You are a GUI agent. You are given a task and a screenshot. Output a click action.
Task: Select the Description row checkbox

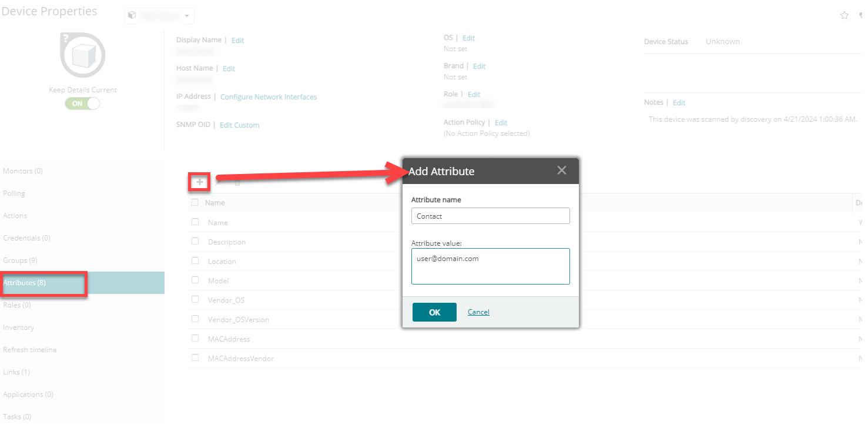[195, 242]
